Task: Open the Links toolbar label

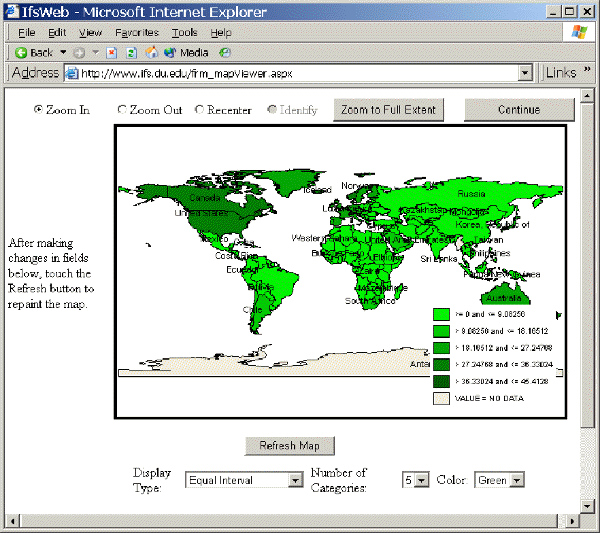Action: (x=561, y=73)
